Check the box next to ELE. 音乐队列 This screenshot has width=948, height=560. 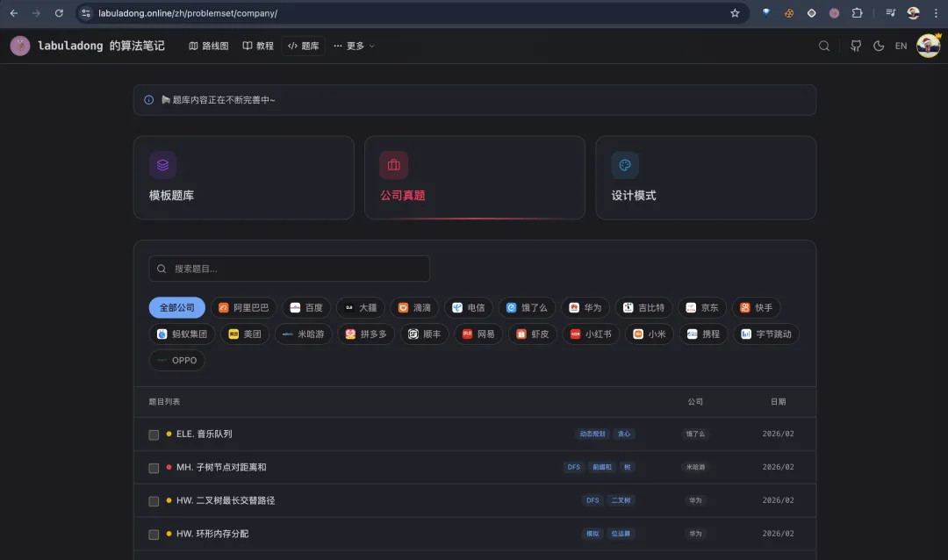[x=153, y=434]
